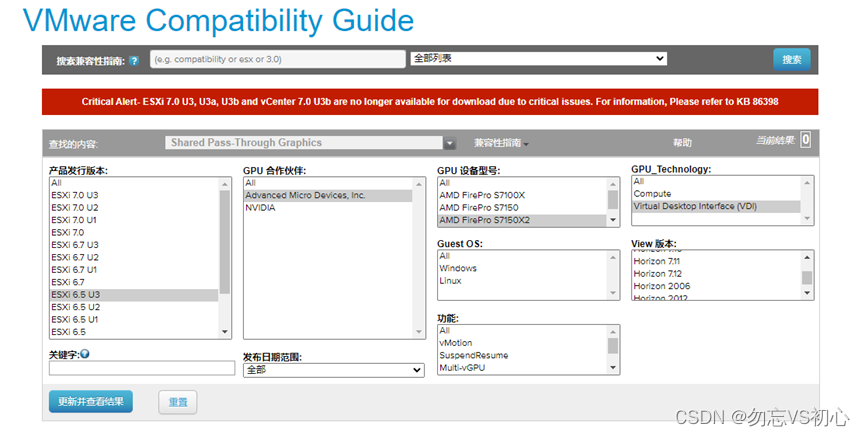The height and width of the screenshot is (436, 865).
Task: Click View 版本 list scrollbar up arrow
Action: 807,258
